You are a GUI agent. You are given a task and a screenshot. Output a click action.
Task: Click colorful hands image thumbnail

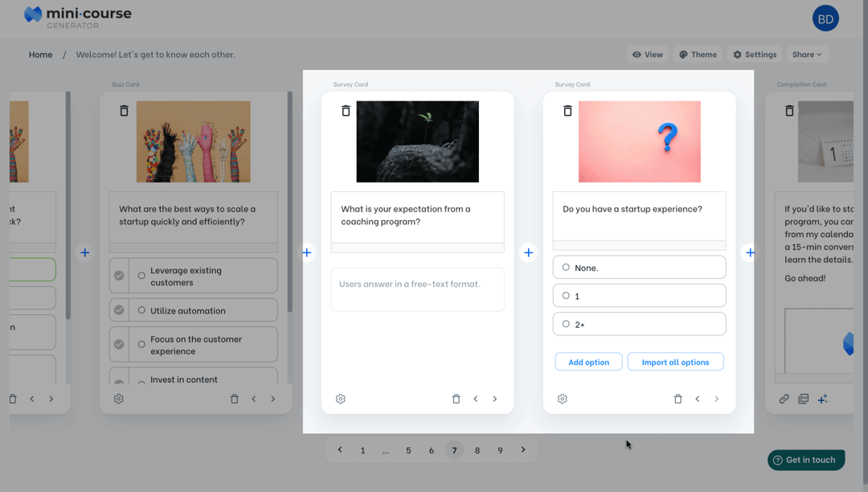193,141
